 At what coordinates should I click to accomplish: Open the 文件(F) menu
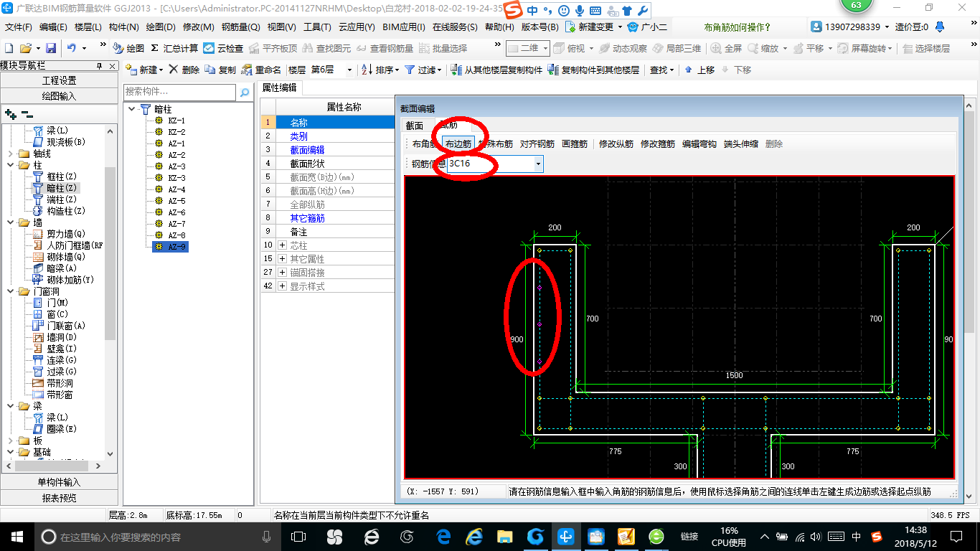coord(19,27)
